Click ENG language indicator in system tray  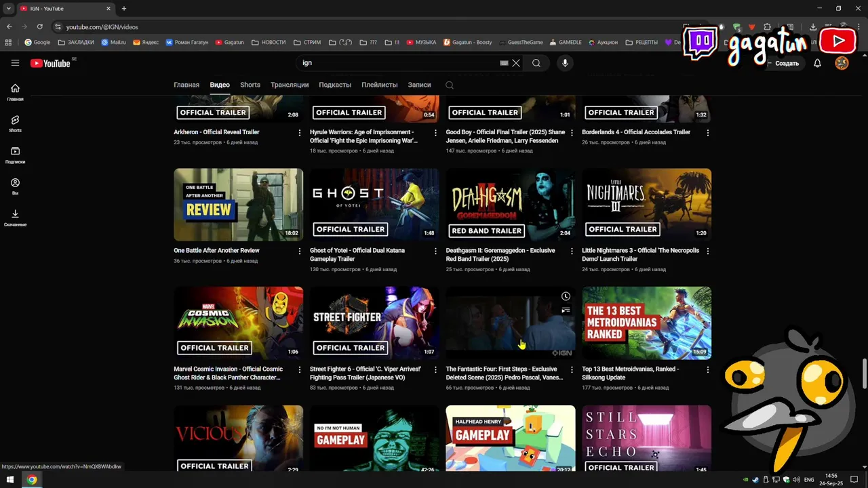point(809,479)
